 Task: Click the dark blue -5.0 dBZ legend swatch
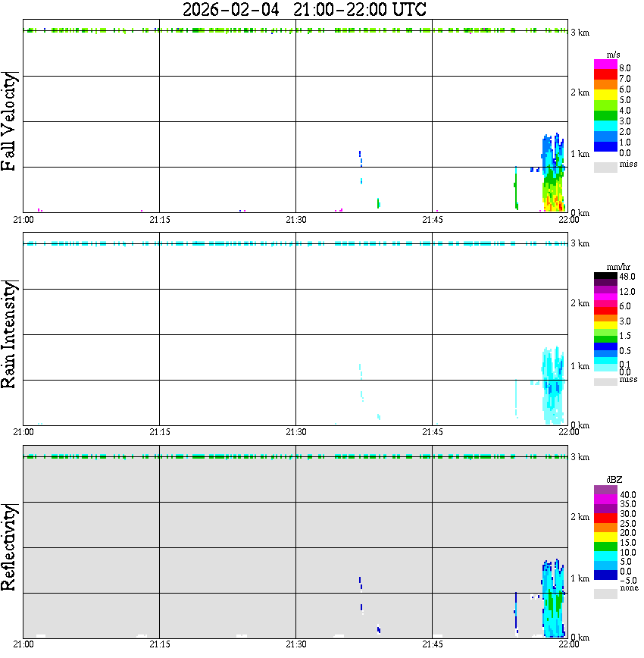(x=605, y=576)
